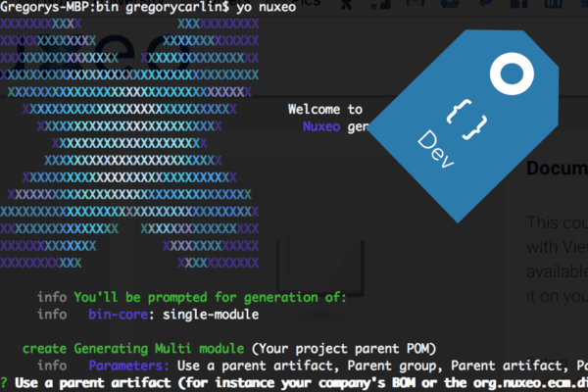Click the '? Use a parent artifact' question line
The width and height of the screenshot is (588, 392).
click(x=294, y=383)
